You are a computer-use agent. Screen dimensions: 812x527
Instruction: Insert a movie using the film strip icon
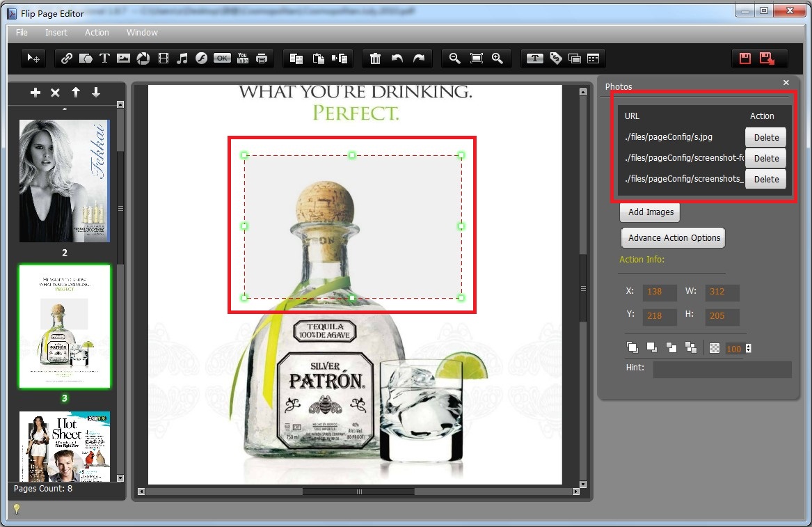coord(163,58)
